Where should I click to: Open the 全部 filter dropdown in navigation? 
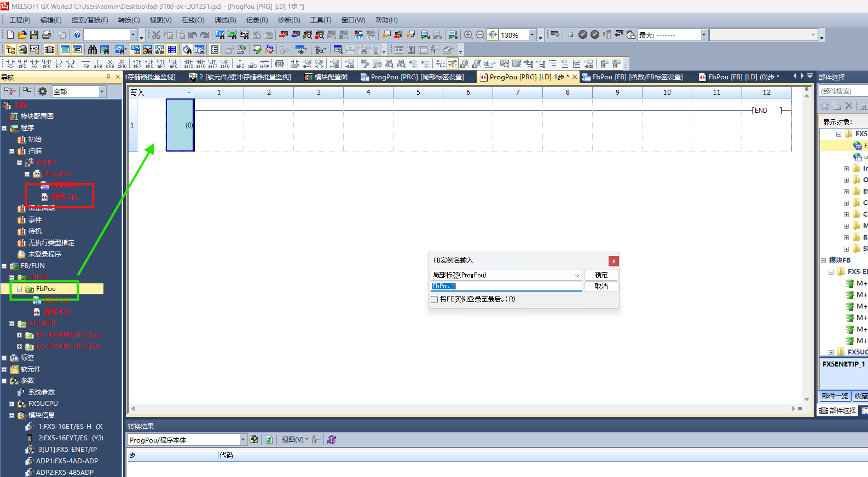(102, 91)
